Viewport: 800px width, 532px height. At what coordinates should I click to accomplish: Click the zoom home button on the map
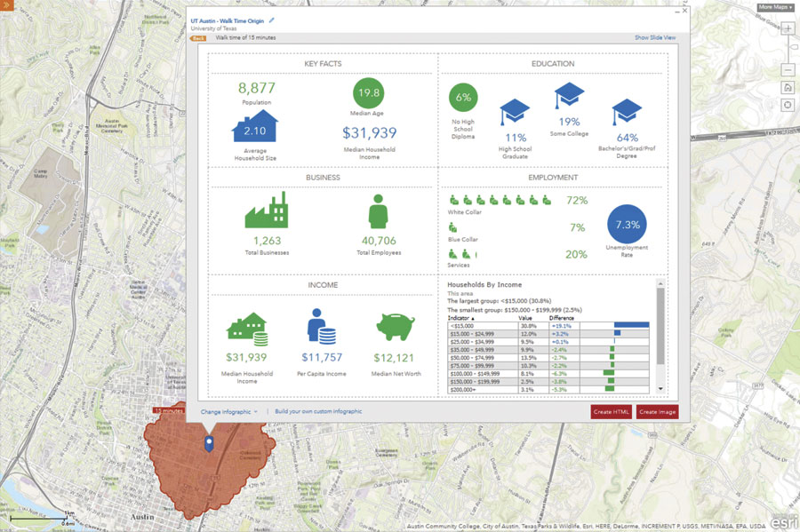(x=788, y=87)
